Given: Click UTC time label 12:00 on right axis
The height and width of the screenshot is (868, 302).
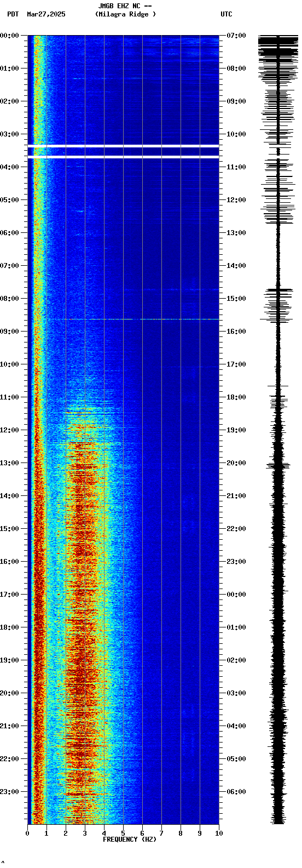Looking at the screenshot, I should (x=236, y=200).
